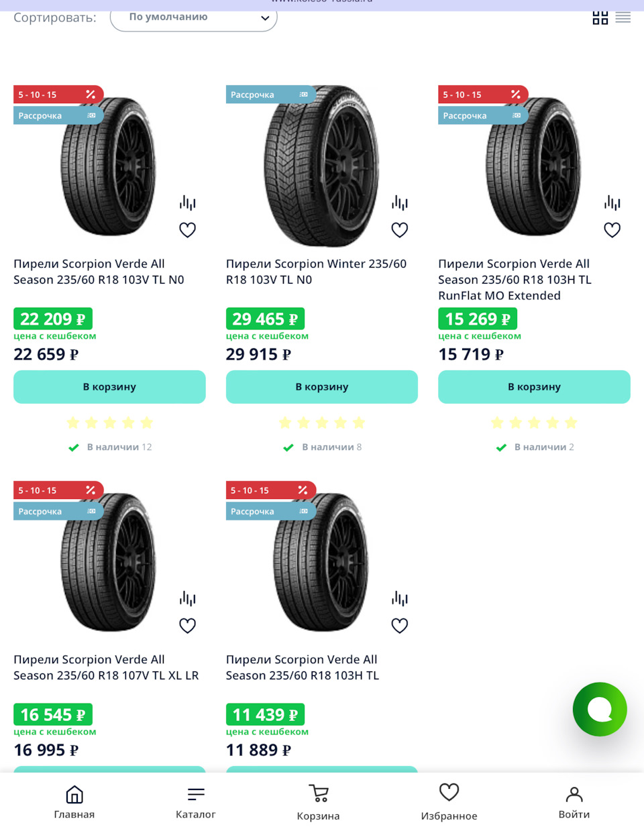Open the green chat support bubble
The width and height of the screenshot is (644, 833).
599,709
